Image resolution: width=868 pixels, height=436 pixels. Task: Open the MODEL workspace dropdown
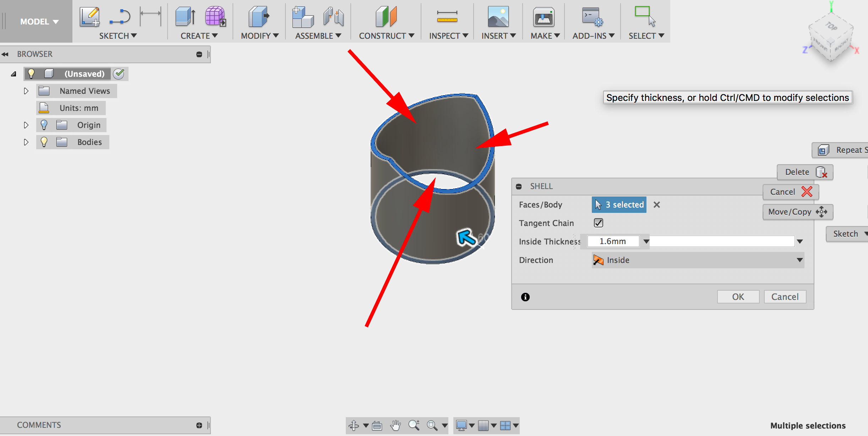pyautogui.click(x=39, y=21)
